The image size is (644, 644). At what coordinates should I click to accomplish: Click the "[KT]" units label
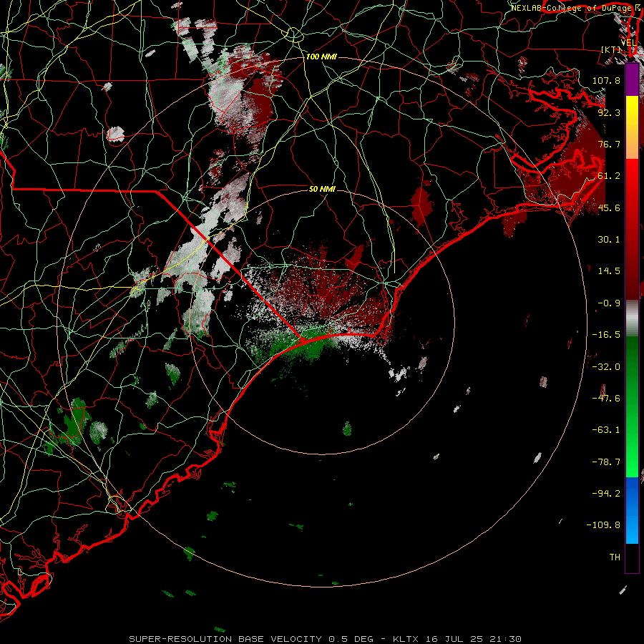point(611,49)
